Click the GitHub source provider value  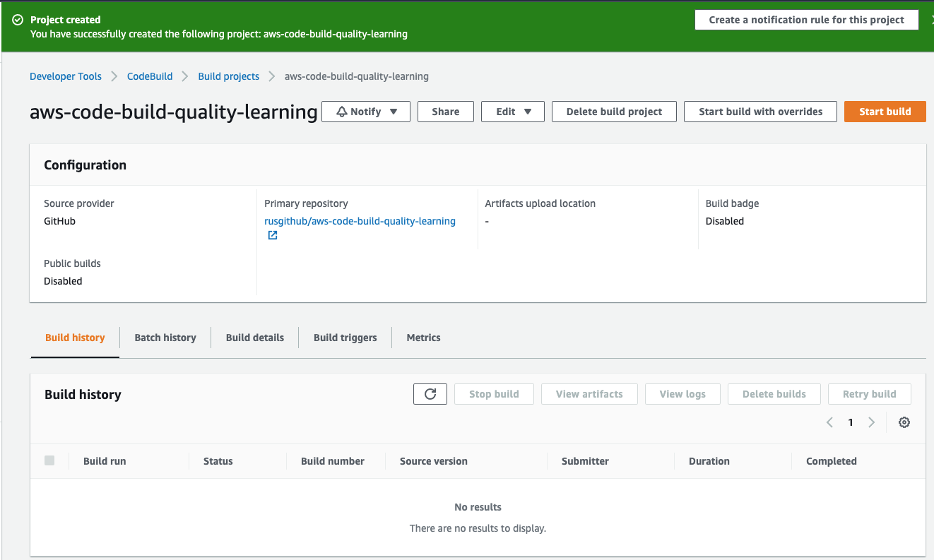pyautogui.click(x=59, y=221)
